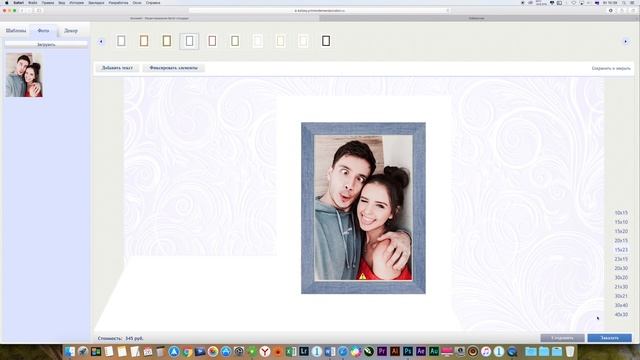The height and width of the screenshot is (360, 640).
Task: Select the 10x15 size option
Action: [x=621, y=213]
